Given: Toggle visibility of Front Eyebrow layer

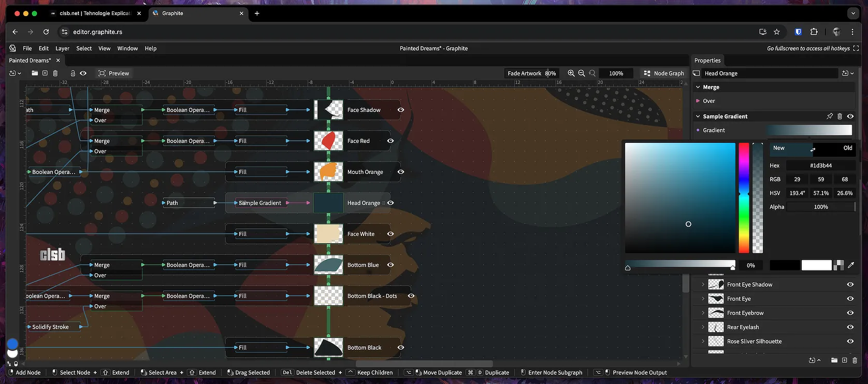Looking at the screenshot, I should (x=850, y=313).
